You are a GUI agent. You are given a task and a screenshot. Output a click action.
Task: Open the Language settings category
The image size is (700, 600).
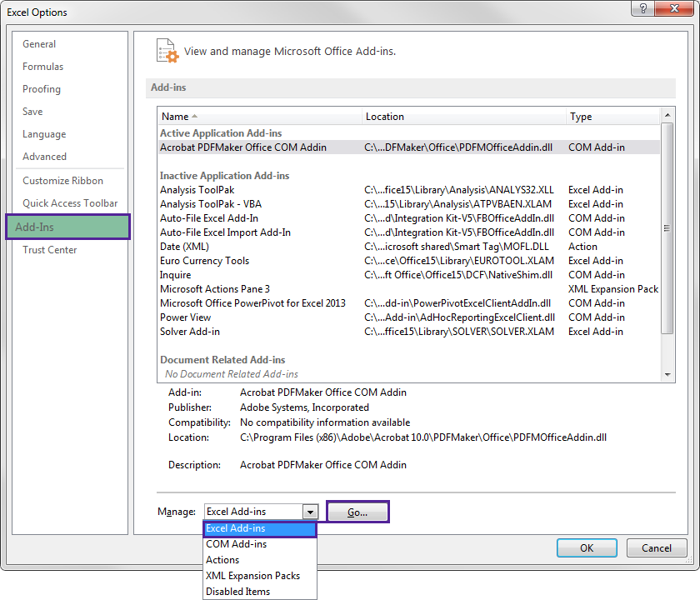pos(44,134)
